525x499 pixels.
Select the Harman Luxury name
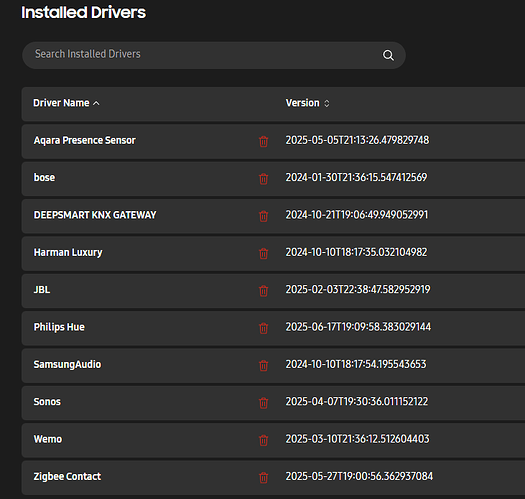68,252
